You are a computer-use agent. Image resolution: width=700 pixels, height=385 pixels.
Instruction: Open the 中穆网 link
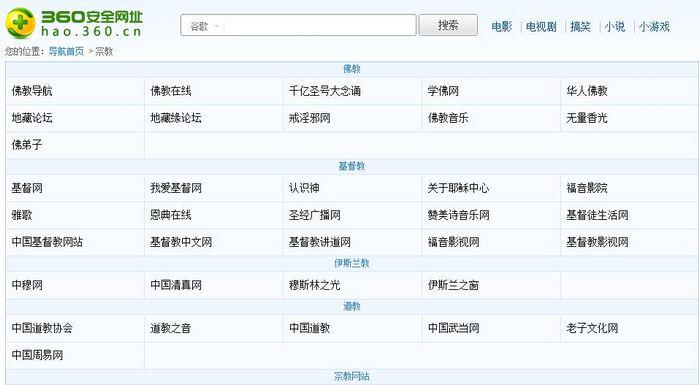click(27, 285)
